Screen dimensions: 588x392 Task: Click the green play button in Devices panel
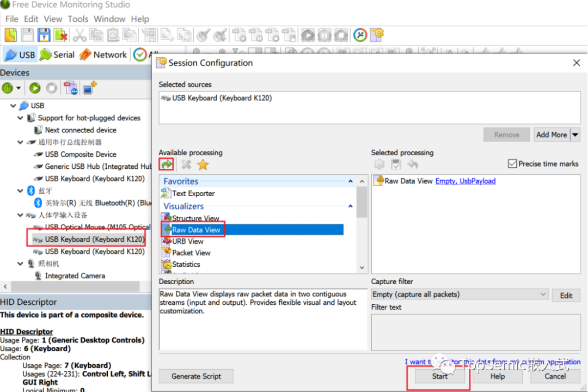coord(35,88)
